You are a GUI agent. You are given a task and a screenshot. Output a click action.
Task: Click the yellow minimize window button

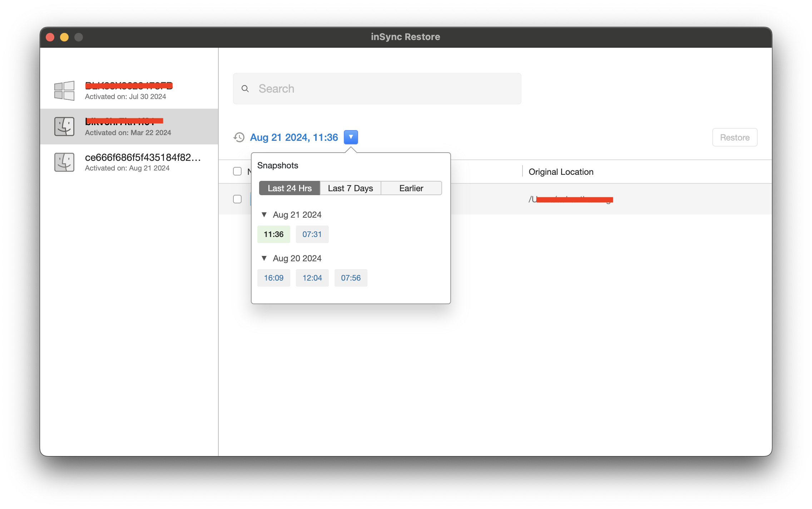(x=64, y=37)
